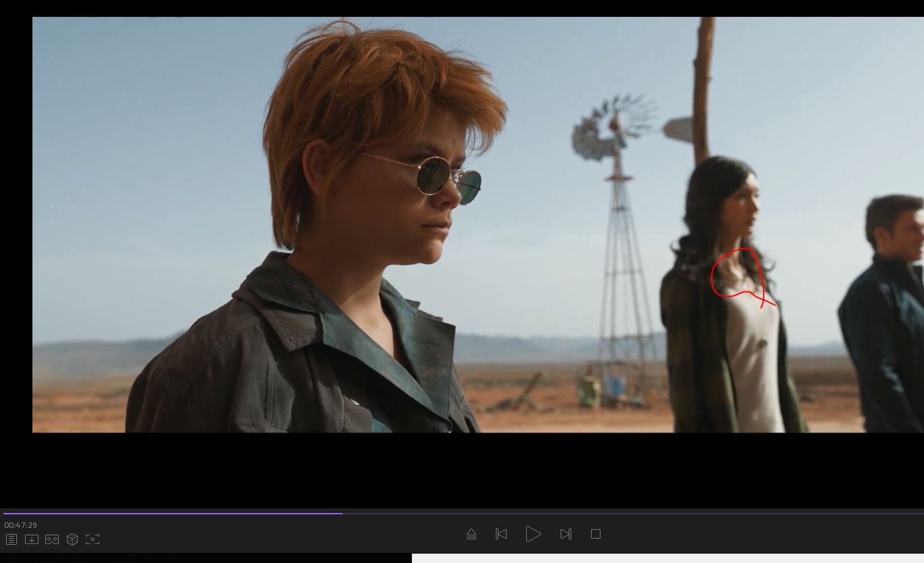Click the download-to-screen capture icon

[x=32, y=539]
